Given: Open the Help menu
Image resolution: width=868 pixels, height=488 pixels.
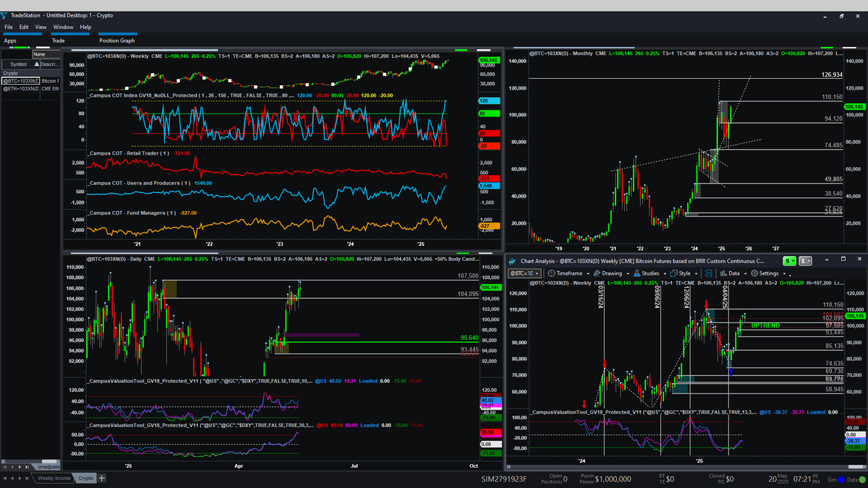Looking at the screenshot, I should coord(85,27).
